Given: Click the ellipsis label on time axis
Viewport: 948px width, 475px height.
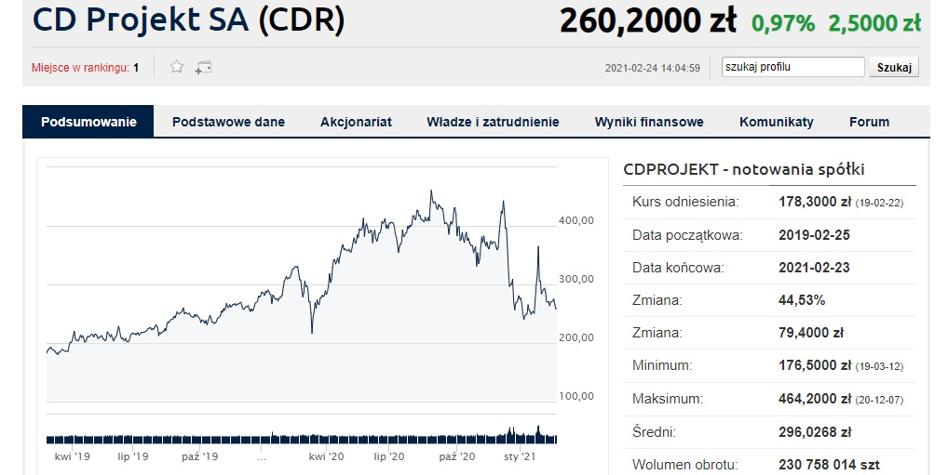Looking at the screenshot, I should (x=261, y=457).
